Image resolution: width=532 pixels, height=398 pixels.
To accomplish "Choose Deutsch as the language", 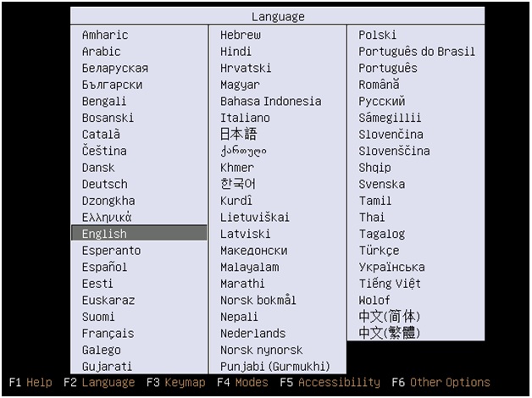I will (105, 184).
